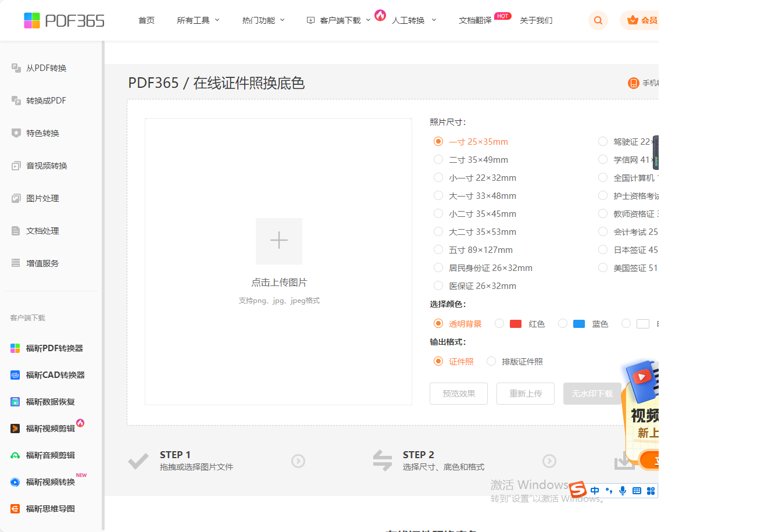The height and width of the screenshot is (532, 768).
Task: Click the 福昕CAD转换器 icon
Action: coord(15,375)
